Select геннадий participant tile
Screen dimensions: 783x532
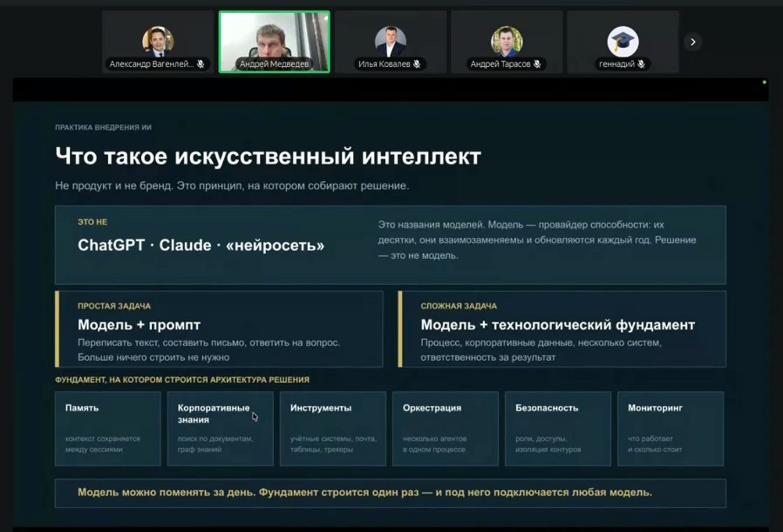623,42
